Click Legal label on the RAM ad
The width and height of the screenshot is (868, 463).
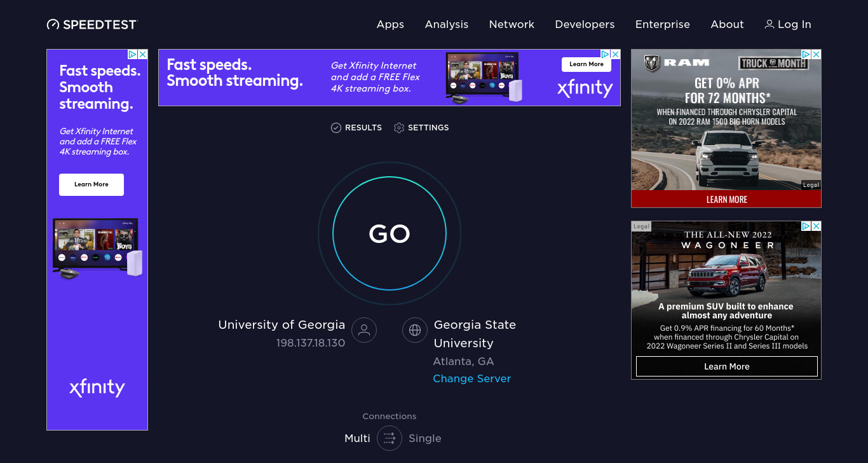coord(811,185)
